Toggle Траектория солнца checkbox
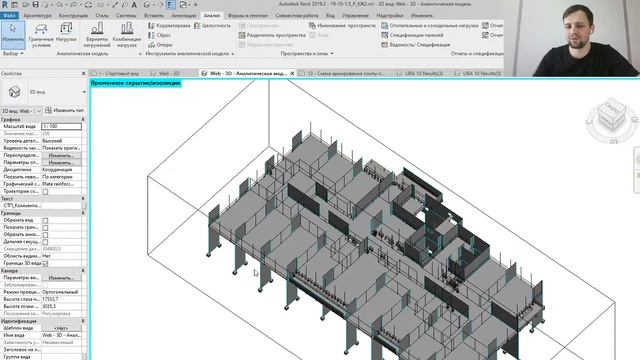 tap(45, 191)
